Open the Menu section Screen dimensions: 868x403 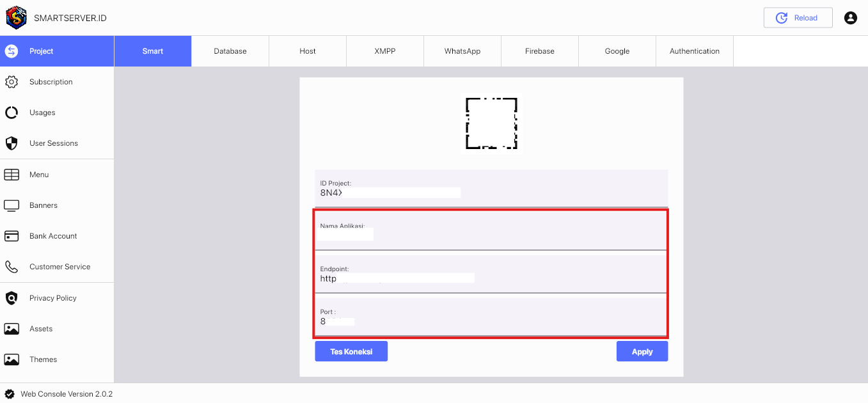coord(39,174)
